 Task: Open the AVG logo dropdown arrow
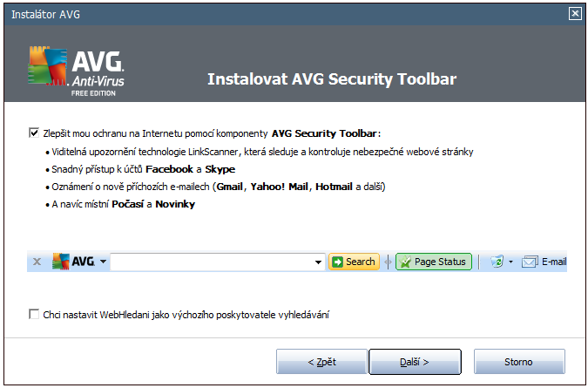104,262
